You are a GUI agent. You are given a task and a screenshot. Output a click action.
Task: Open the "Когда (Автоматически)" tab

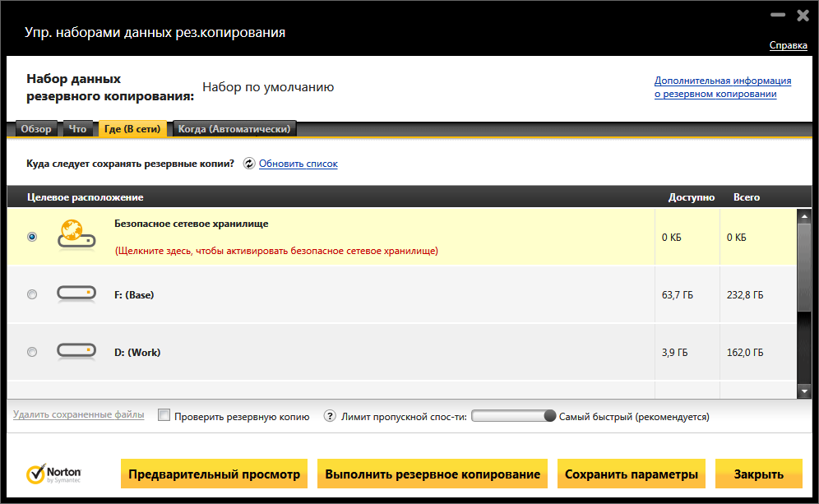point(234,129)
